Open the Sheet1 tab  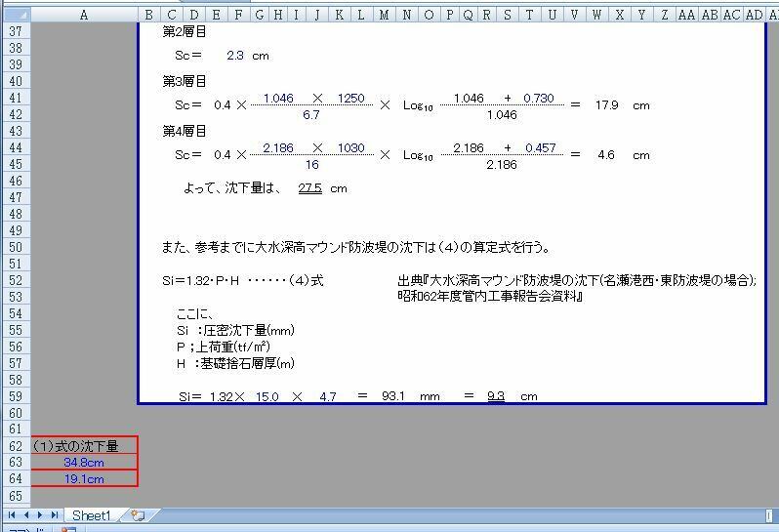click(x=92, y=515)
